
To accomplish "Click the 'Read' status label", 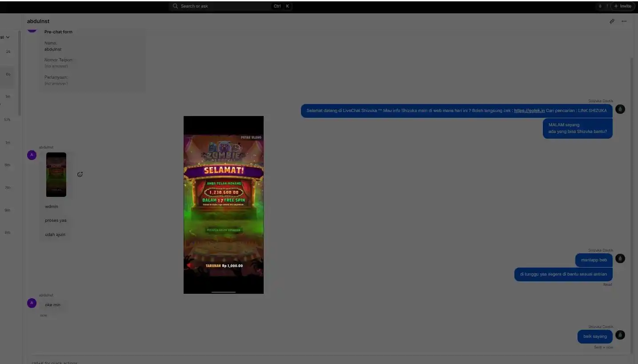I will [607, 284].
